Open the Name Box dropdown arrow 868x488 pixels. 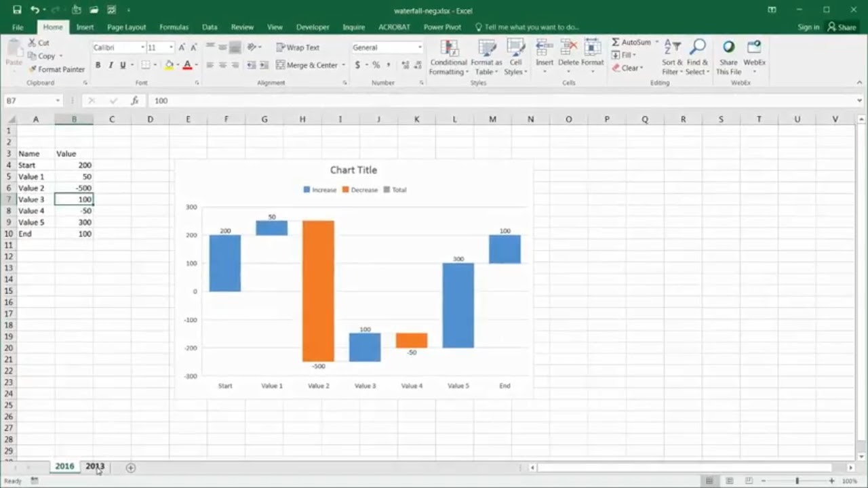pyautogui.click(x=58, y=100)
